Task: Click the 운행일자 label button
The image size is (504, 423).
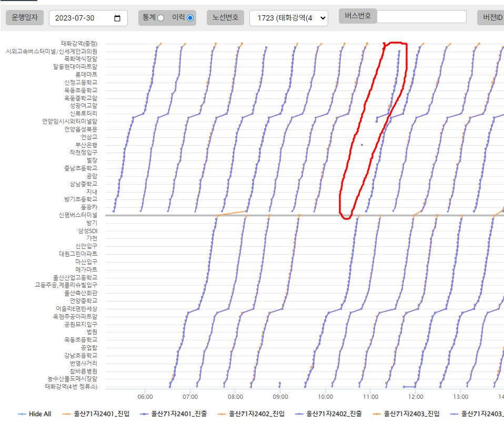Action: click(24, 18)
